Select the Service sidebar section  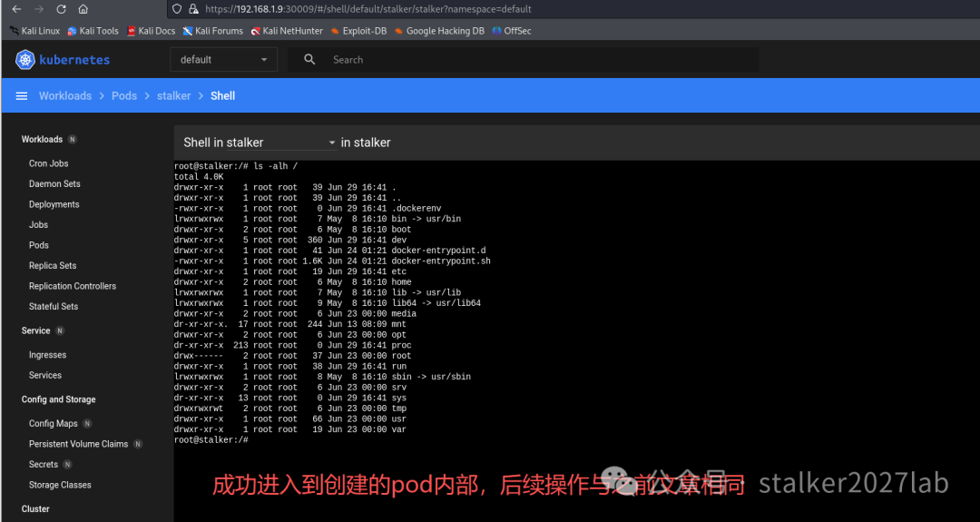[35, 330]
